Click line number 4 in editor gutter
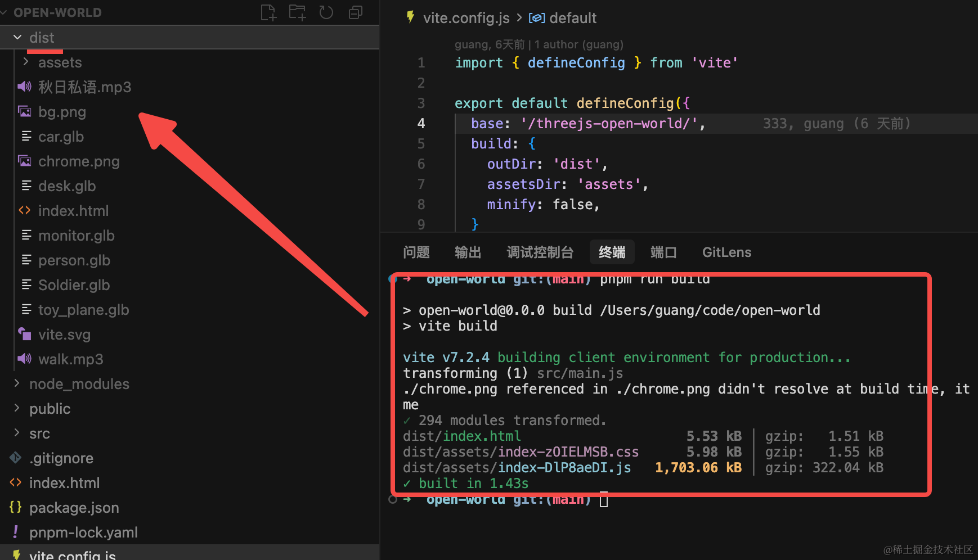This screenshot has height=560, width=978. [421, 124]
